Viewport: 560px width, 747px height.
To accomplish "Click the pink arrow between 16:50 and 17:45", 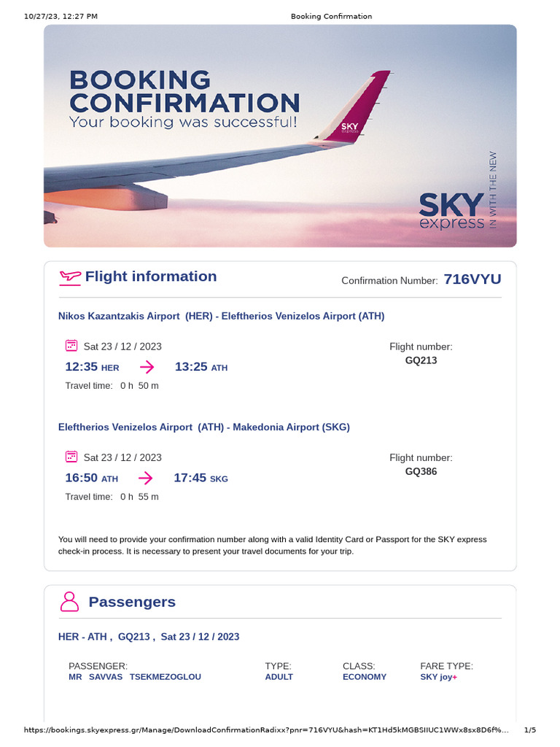I will click(x=145, y=478).
